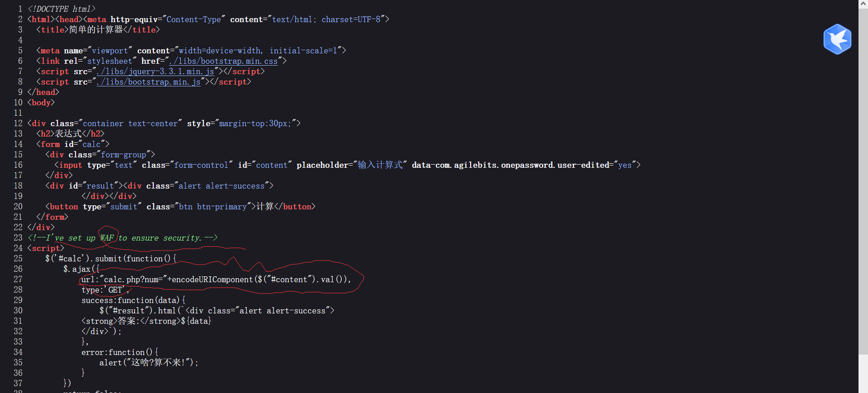Click the success:function(data) line
The image size is (868, 393).
[133, 300]
